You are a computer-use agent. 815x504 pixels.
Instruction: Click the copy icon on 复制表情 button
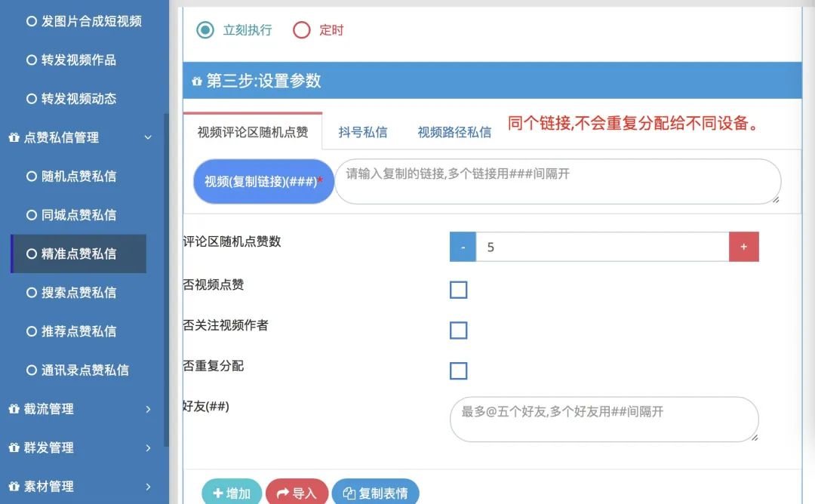tap(349, 493)
